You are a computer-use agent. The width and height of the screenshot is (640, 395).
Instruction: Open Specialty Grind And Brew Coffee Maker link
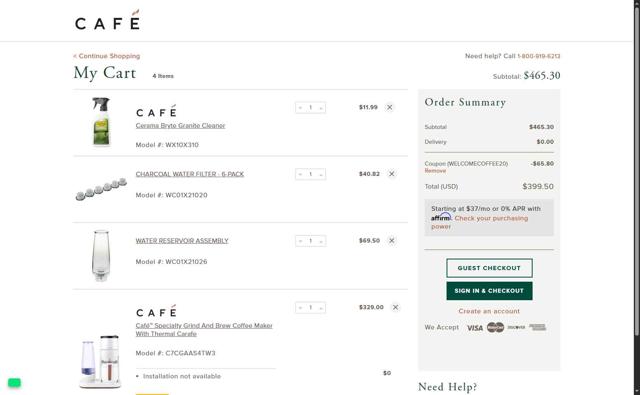[204, 330]
